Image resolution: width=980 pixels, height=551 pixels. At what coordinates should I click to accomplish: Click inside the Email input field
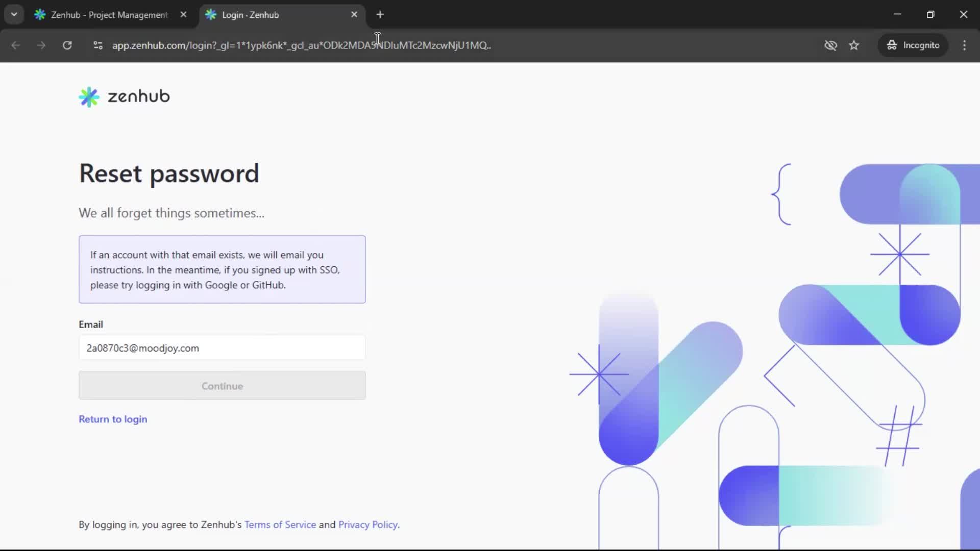tap(222, 347)
